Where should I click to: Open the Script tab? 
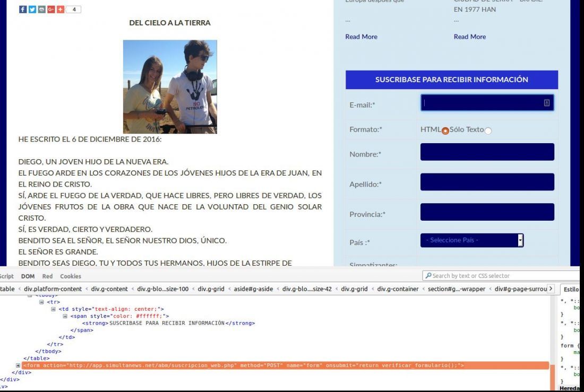coord(6,276)
